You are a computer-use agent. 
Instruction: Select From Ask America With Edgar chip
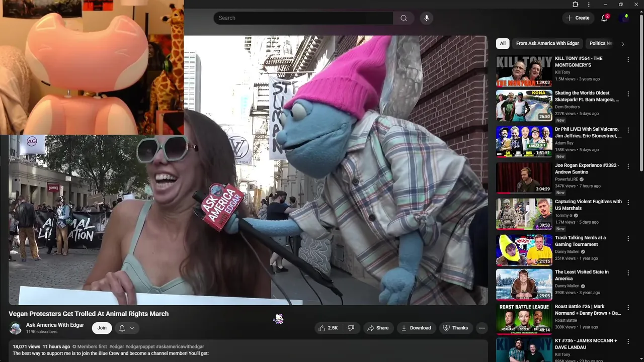547,43
